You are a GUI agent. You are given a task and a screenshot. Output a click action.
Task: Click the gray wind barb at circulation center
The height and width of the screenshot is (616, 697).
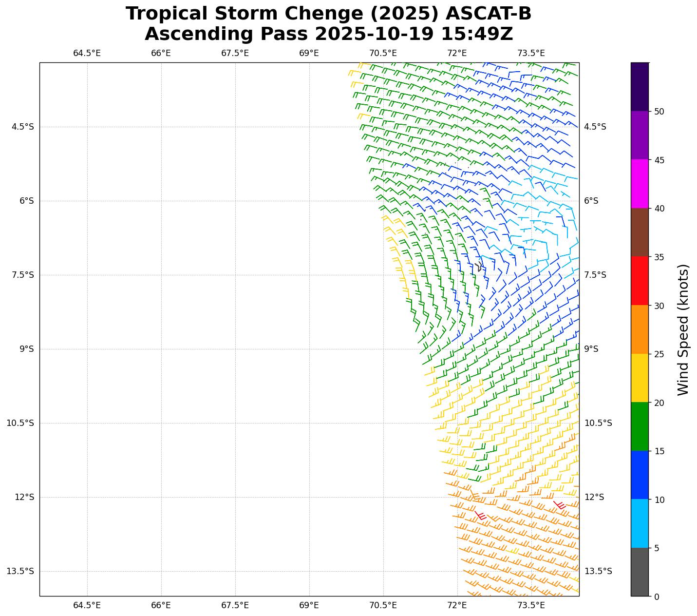coord(479,267)
